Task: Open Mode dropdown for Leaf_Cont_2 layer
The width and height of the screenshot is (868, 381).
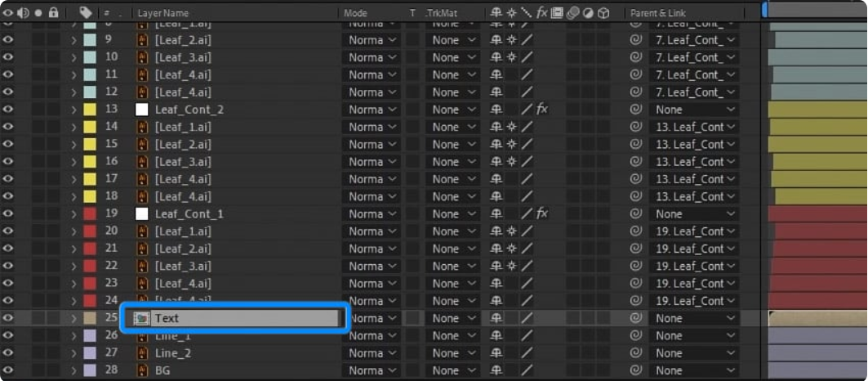Action: (x=372, y=110)
